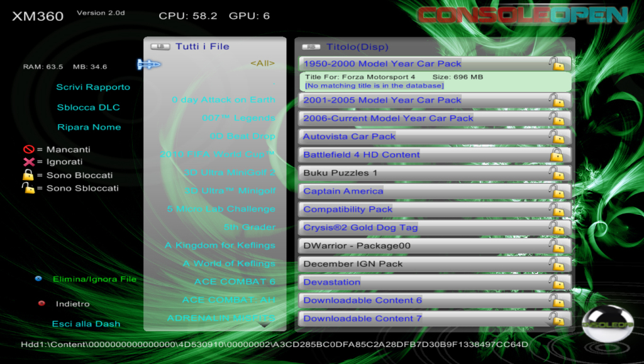
Task: Select A Kingdom for Keflings entry
Action: click(x=220, y=246)
